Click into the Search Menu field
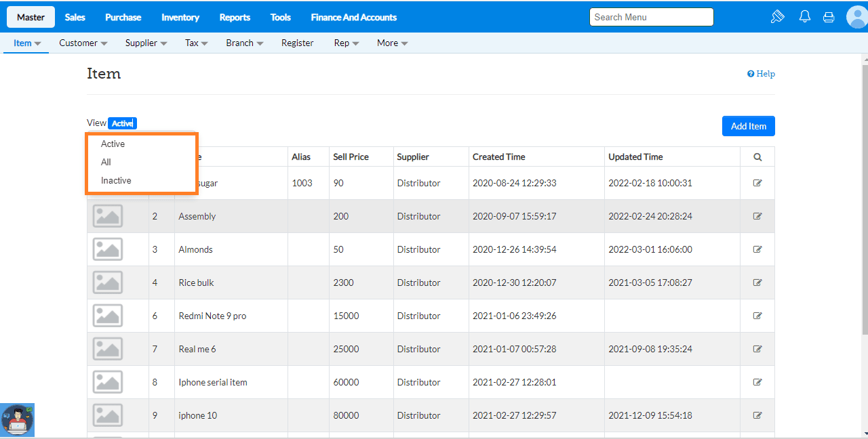The image size is (868, 439). (652, 17)
